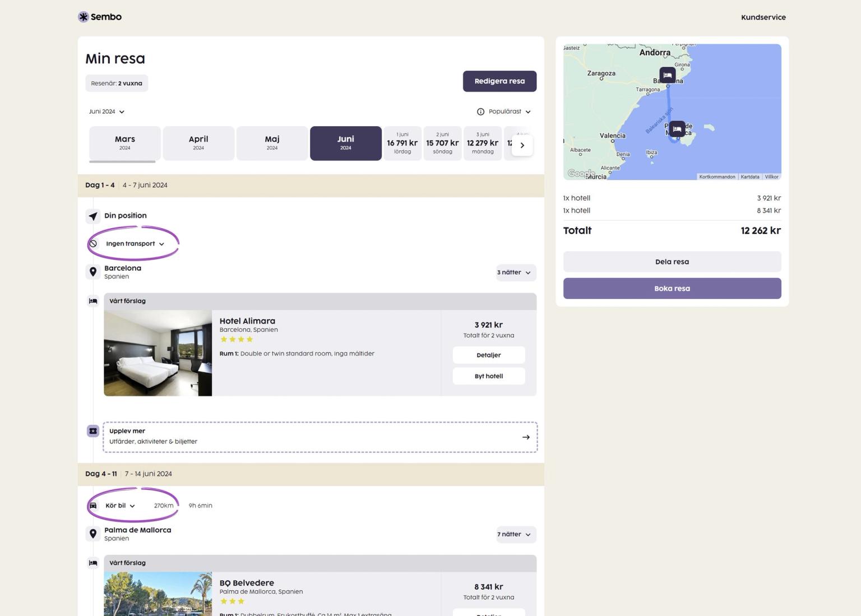Click the next dates arrow

pos(522,145)
